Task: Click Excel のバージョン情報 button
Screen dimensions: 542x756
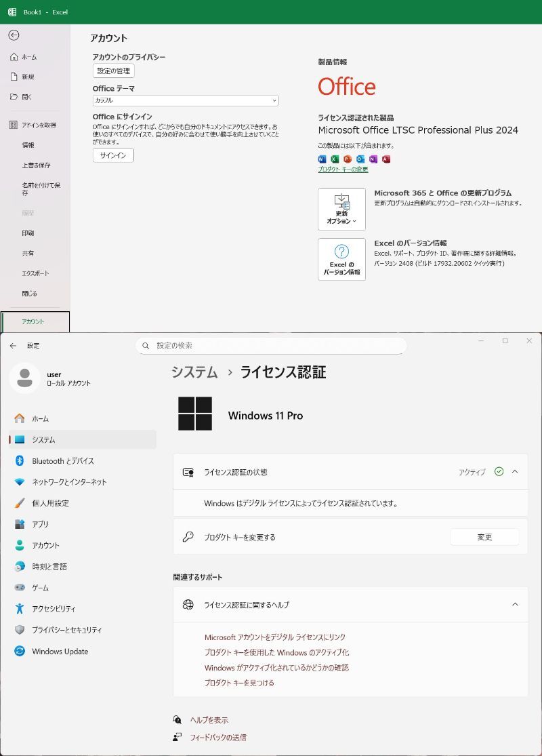Action: pos(341,260)
